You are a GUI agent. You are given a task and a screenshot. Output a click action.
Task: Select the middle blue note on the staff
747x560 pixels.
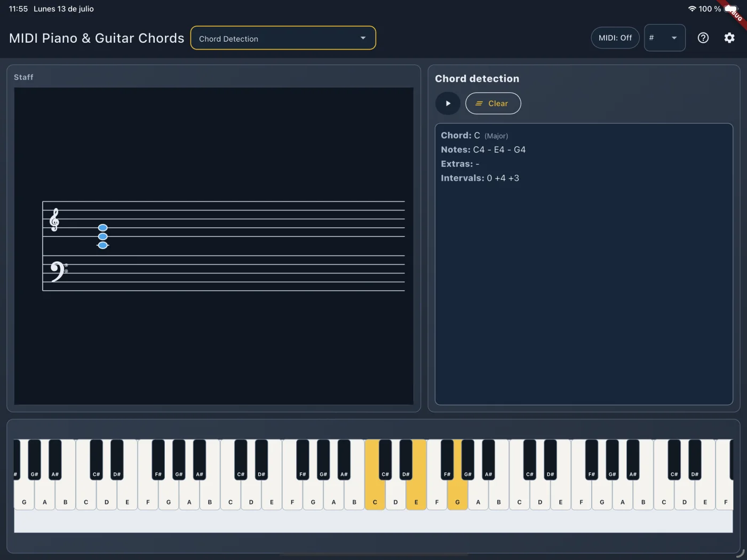(x=103, y=236)
